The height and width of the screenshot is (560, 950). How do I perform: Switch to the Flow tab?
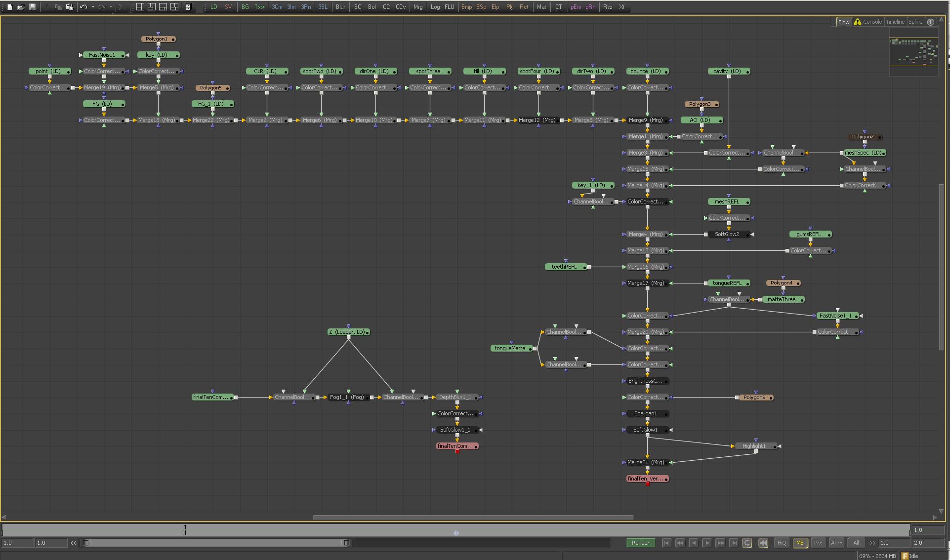(844, 22)
